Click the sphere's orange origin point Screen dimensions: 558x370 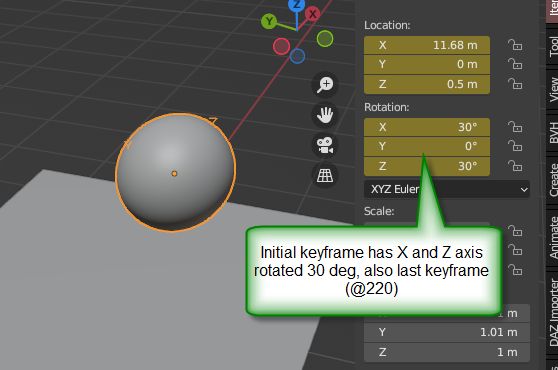[x=174, y=174]
